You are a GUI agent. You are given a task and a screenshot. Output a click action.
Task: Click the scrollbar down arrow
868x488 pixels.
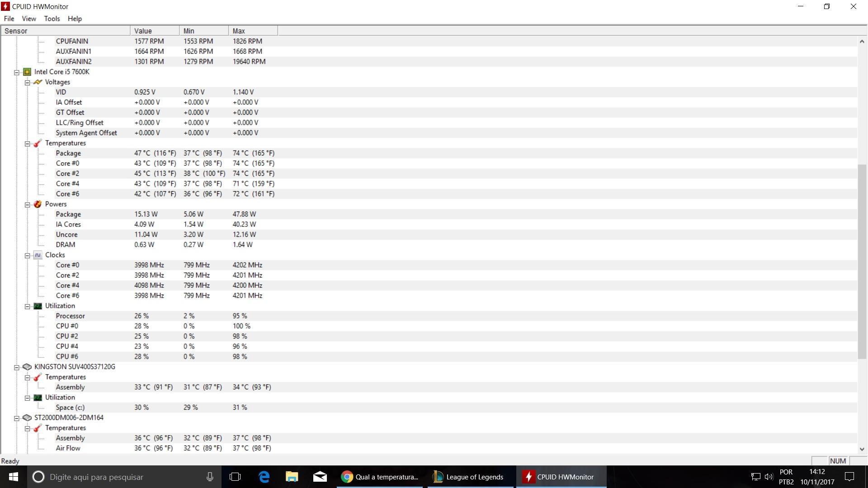point(862,449)
